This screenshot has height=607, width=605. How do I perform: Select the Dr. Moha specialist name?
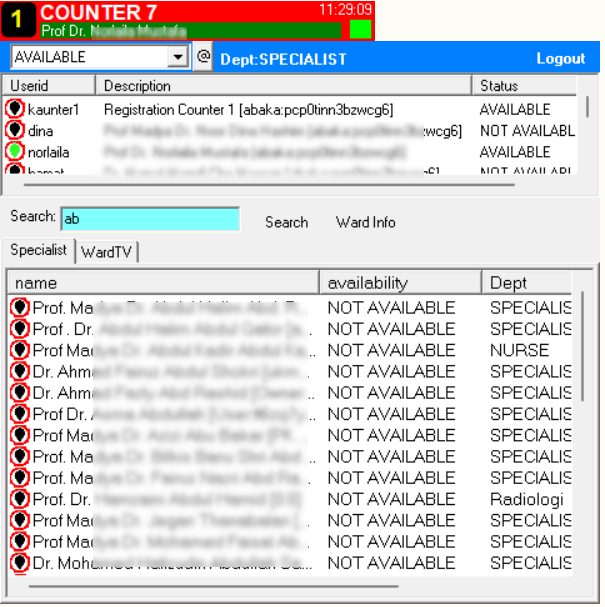[x=172, y=563]
